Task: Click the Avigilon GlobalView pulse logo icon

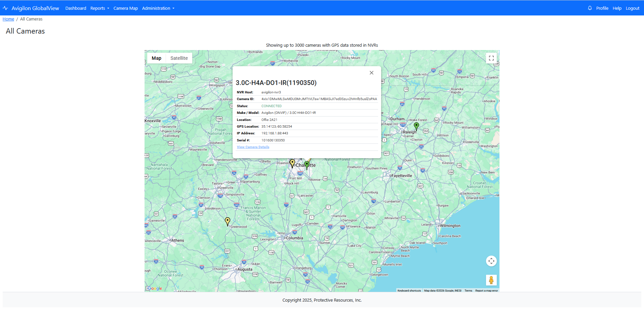Action: click(5, 8)
